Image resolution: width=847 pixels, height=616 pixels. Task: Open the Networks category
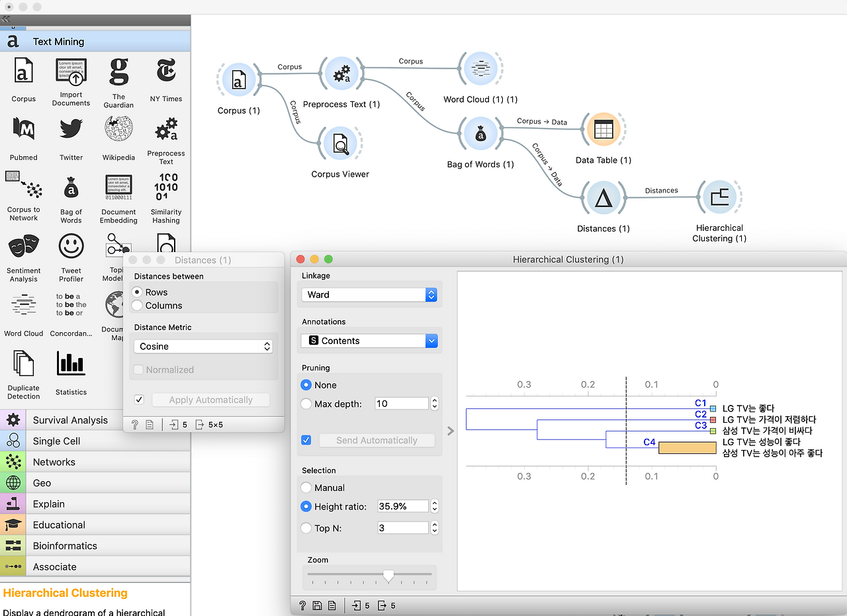pos(95,462)
